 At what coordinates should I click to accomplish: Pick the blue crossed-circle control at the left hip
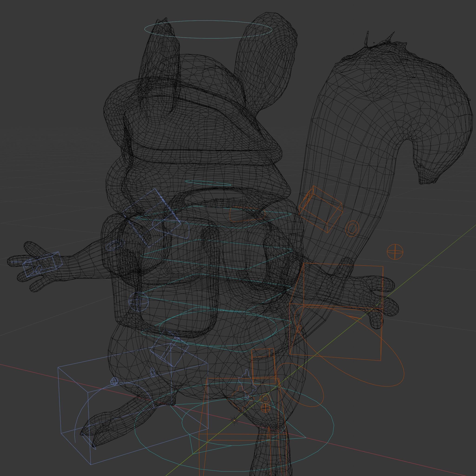click(x=139, y=301)
